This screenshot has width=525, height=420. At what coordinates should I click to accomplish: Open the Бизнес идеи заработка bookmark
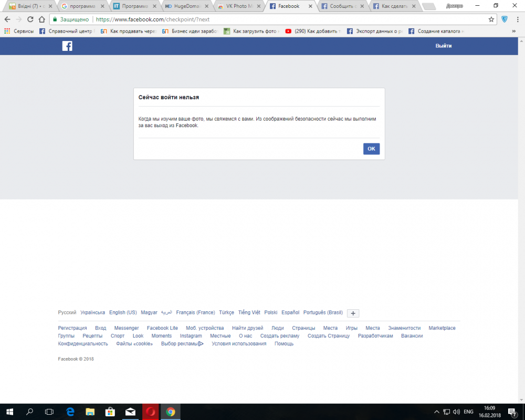click(190, 31)
